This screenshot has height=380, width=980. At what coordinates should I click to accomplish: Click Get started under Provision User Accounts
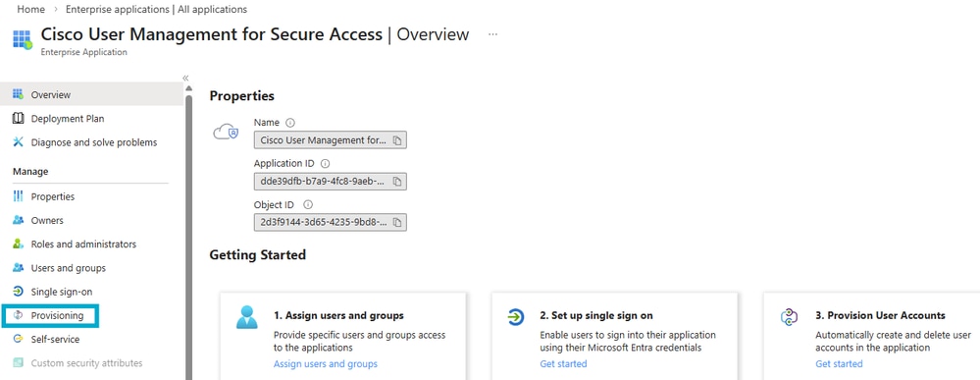coord(839,363)
